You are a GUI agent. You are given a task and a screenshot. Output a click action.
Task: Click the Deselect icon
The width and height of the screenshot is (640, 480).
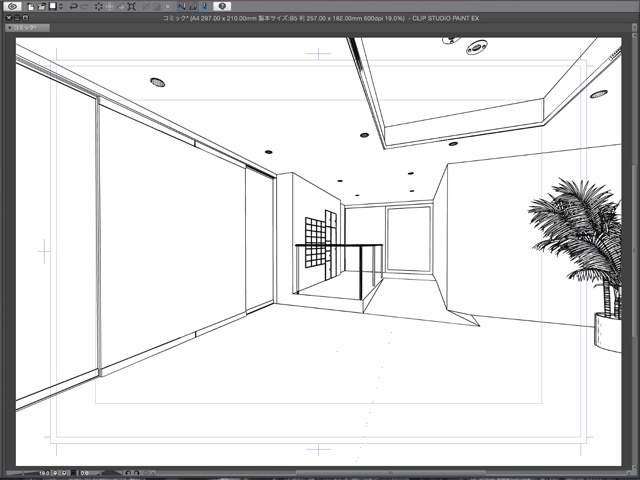(x=146, y=7)
